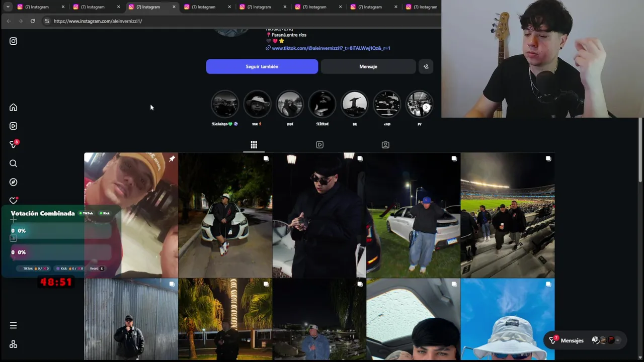Reload the Instagram page
The image size is (644, 362).
click(x=33, y=21)
